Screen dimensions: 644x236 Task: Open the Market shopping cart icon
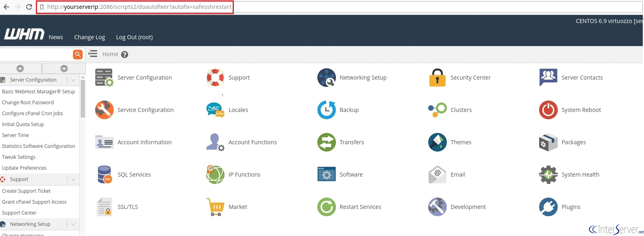tap(215, 207)
